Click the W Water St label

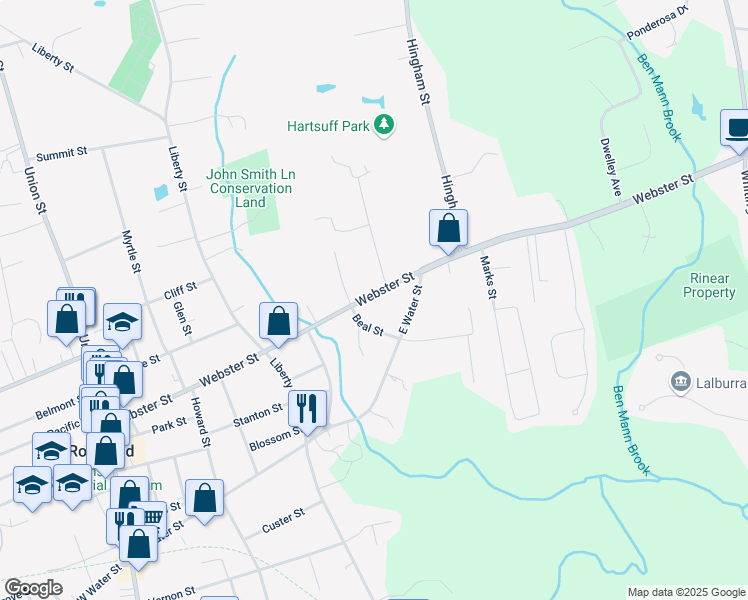click(98, 581)
